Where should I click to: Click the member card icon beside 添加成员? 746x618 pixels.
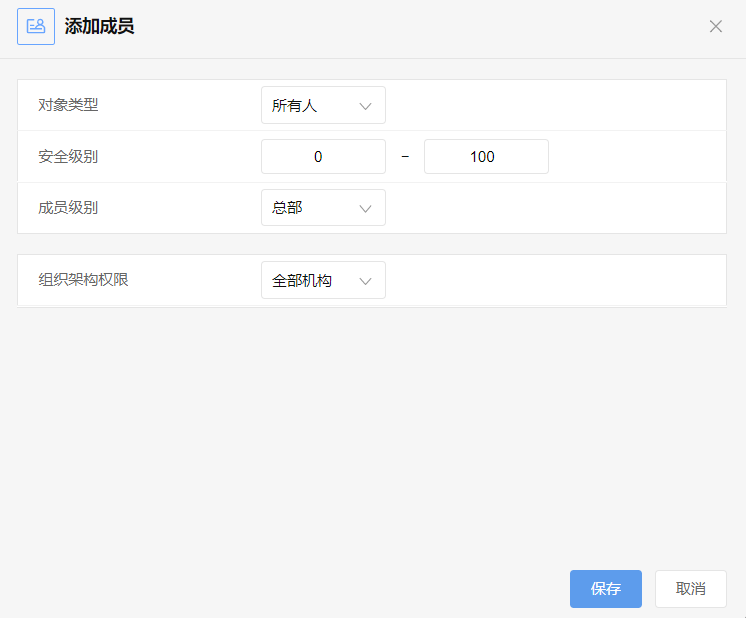(x=36, y=27)
